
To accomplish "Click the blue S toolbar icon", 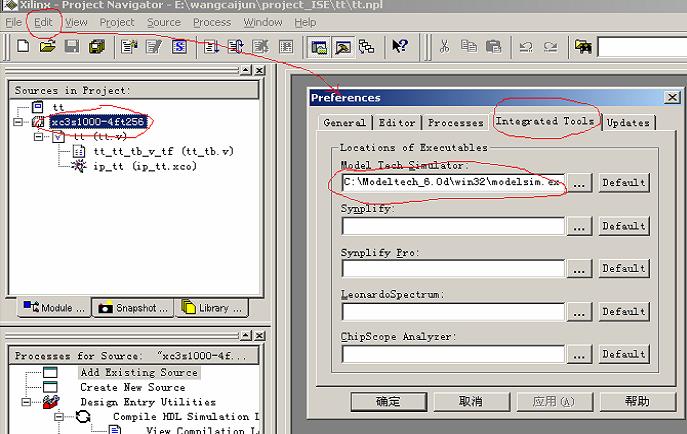I will 179,46.
